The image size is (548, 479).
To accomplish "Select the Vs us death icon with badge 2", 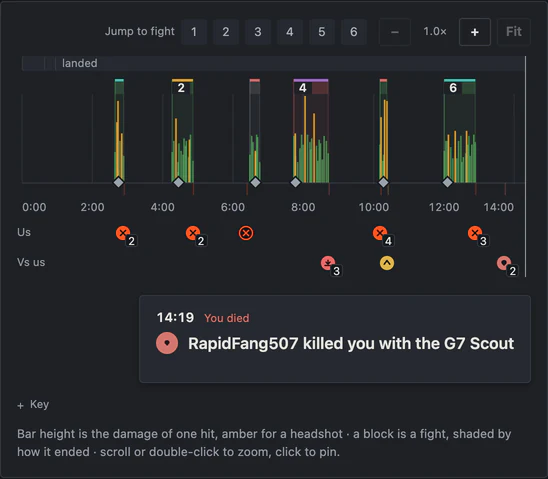I will tap(504, 263).
